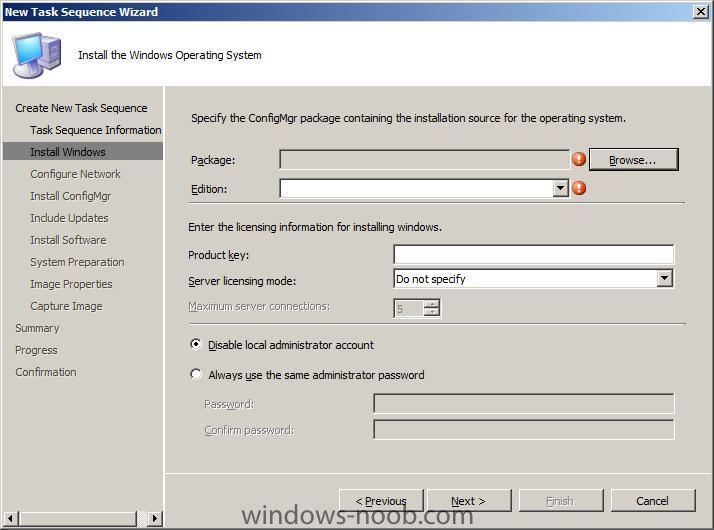The height and width of the screenshot is (530, 714).
Task: Click the Confirm password field
Action: pyautogui.click(x=524, y=429)
